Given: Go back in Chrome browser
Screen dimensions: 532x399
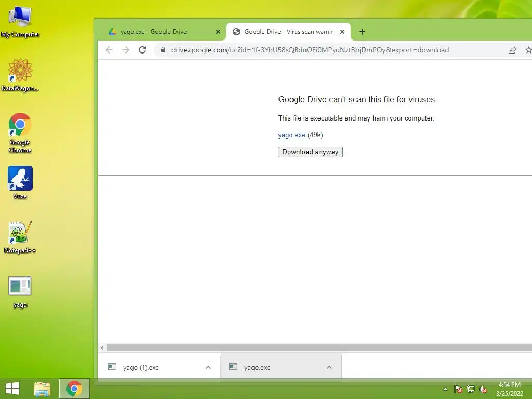Looking at the screenshot, I should tap(109, 50).
